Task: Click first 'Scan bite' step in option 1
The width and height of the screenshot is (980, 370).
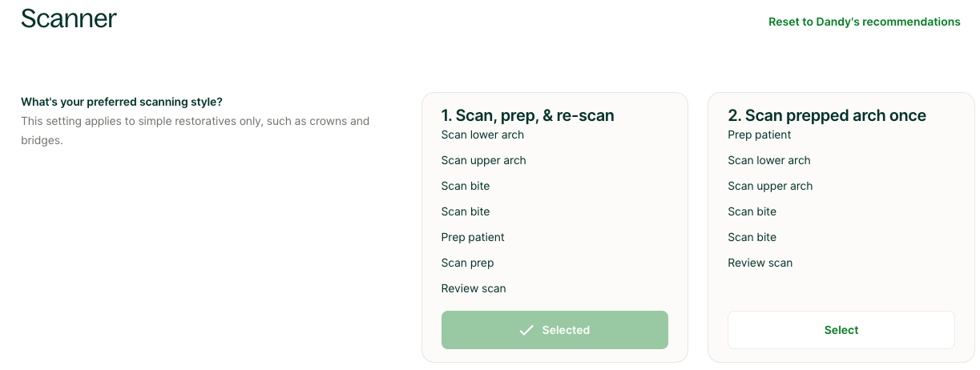Action: click(x=465, y=186)
